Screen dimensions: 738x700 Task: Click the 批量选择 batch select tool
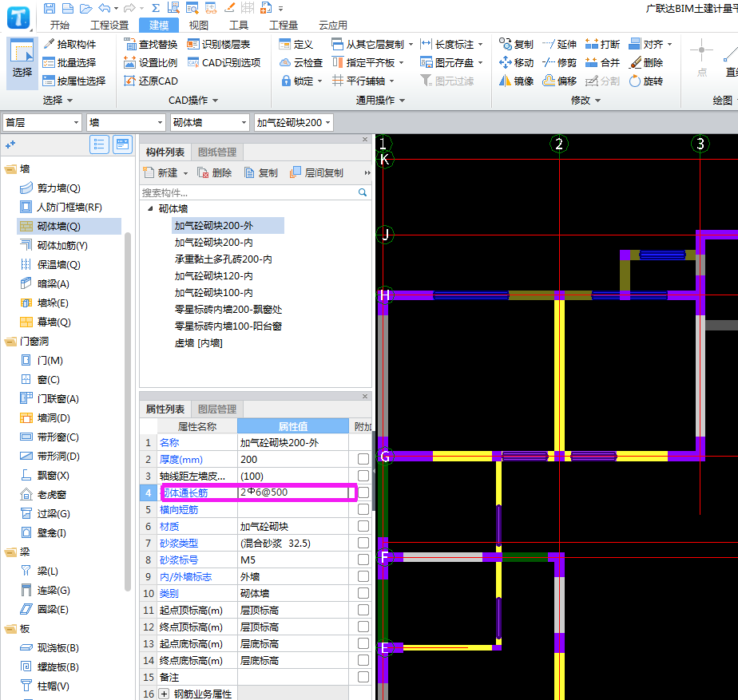[x=69, y=62]
